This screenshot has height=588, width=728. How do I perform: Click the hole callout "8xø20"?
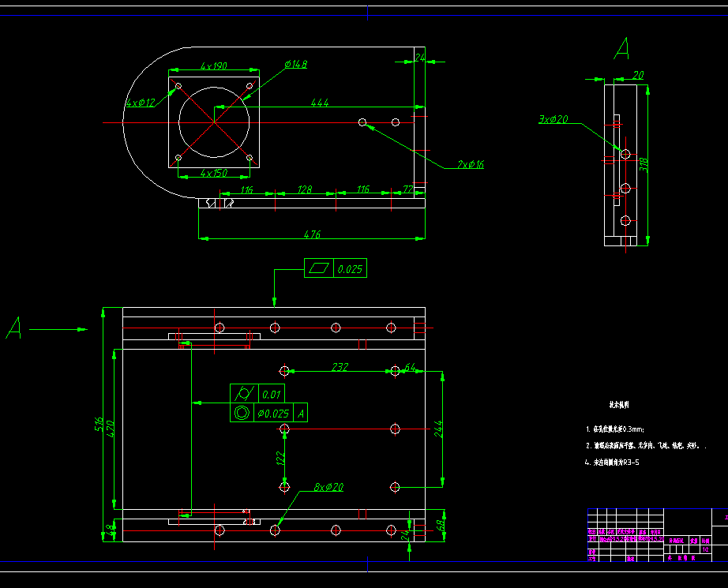tap(328, 487)
